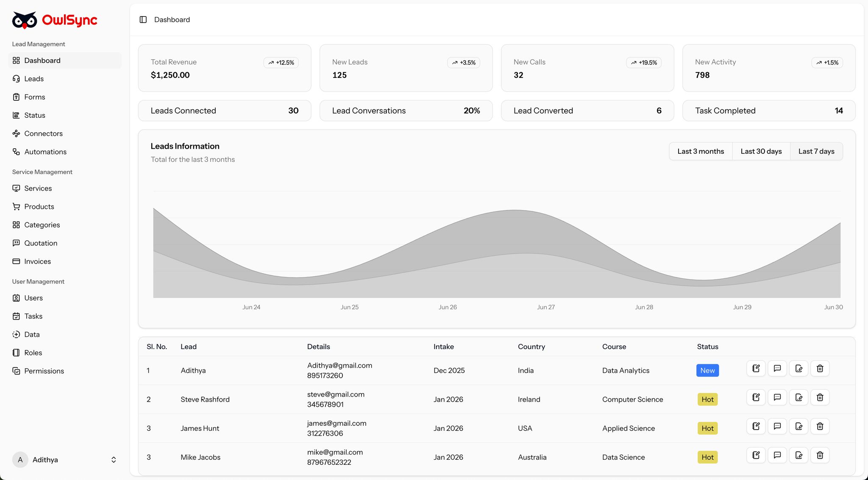Click notebook-edit icon in James Hunt row
The height and width of the screenshot is (480, 868).
click(756, 426)
